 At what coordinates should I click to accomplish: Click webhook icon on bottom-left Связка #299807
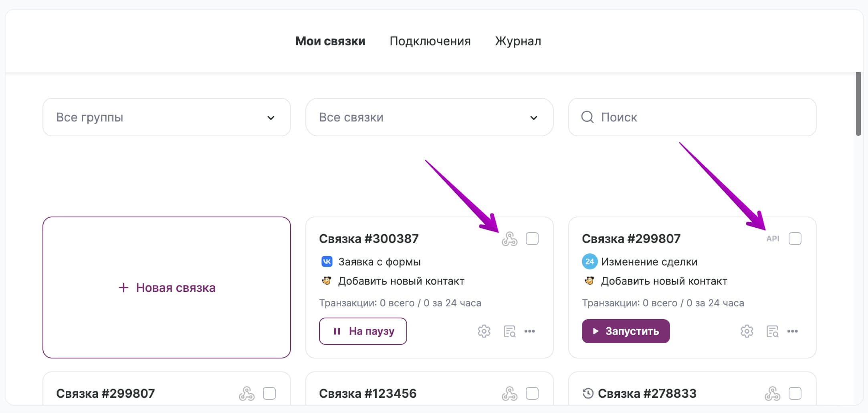[x=246, y=393]
